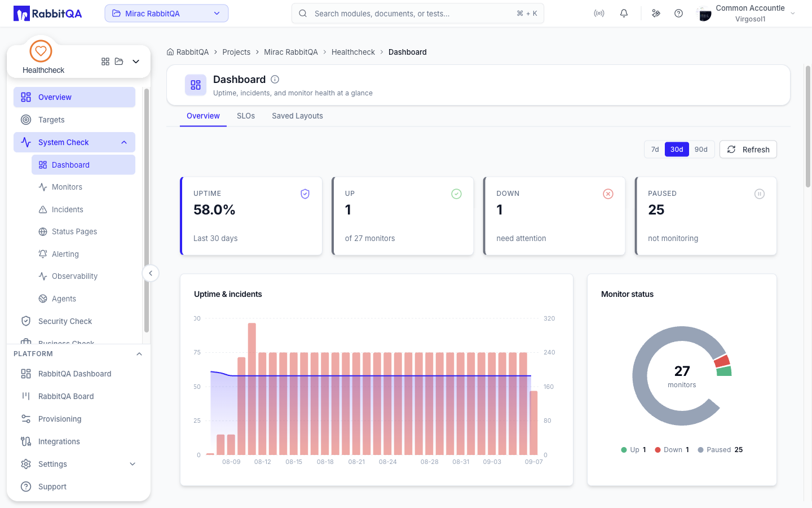
Task: Click the green check icon on Up card
Action: coord(457,194)
